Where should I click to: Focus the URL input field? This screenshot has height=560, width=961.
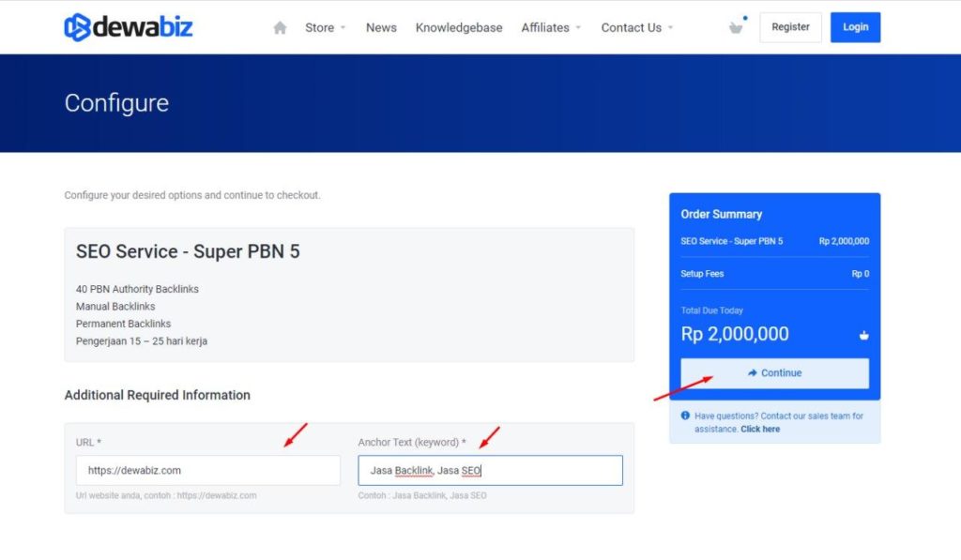pyautogui.click(x=207, y=470)
